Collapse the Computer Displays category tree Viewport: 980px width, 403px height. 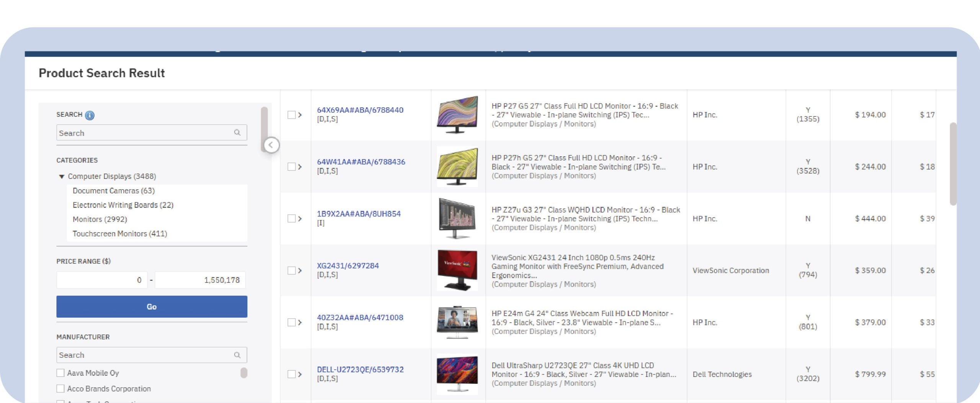61,176
